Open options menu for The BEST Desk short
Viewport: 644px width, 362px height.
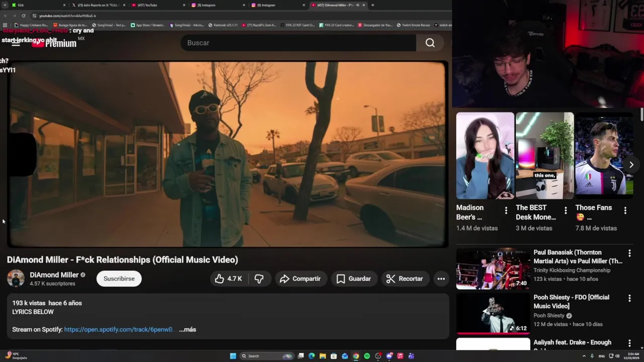(x=566, y=211)
